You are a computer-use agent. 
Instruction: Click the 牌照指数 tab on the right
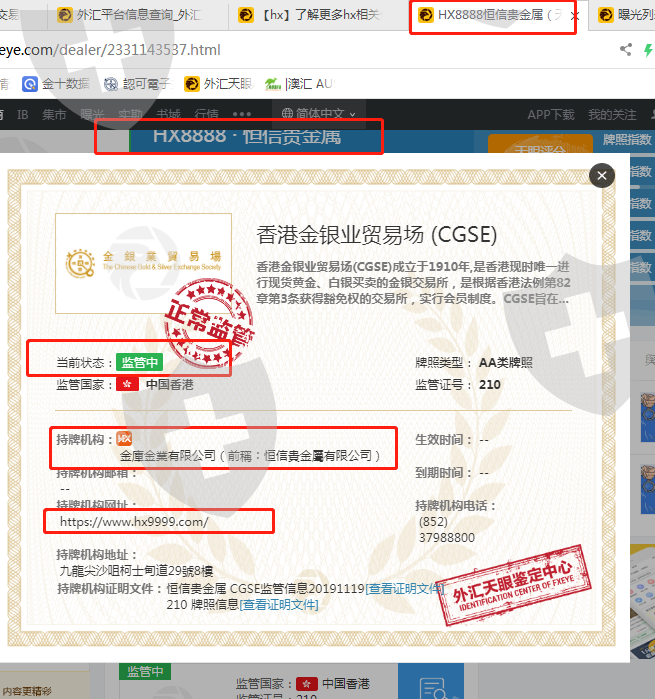tap(627, 140)
